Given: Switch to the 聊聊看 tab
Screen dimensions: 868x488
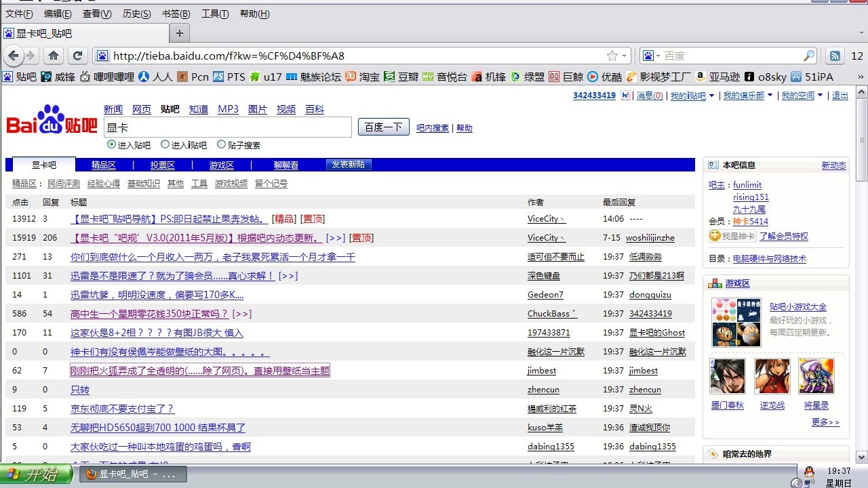Looking at the screenshot, I should tap(286, 165).
